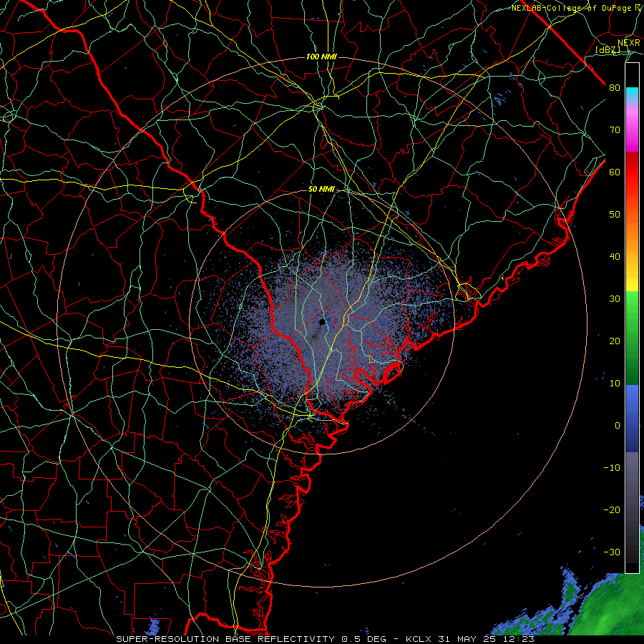Click the cyan top segment of the color bar
The height and width of the screenshot is (644, 644).
(632, 94)
